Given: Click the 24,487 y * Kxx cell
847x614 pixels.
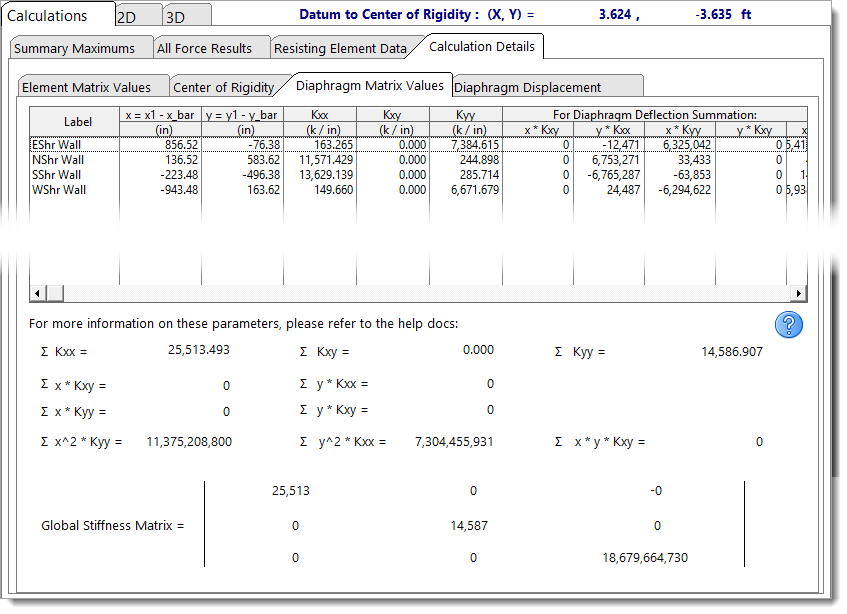Looking at the screenshot, I should tap(609, 190).
